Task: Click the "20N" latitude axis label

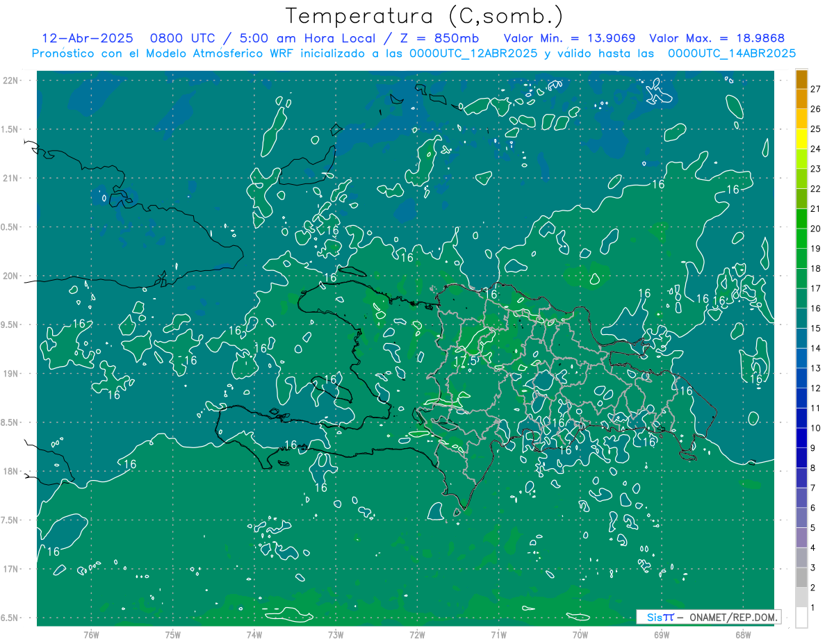Action: (12, 276)
